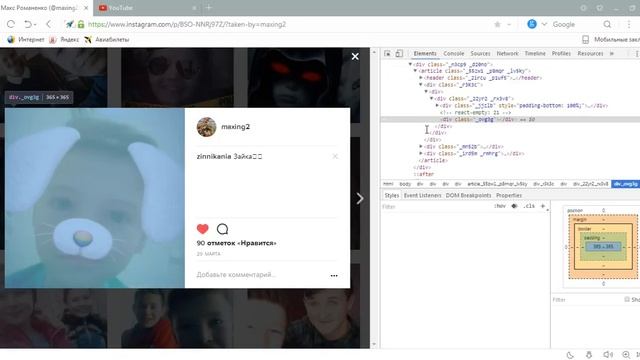Screen dimensions: 640x360
Task: Click box model content size box
Action: [x=603, y=247]
